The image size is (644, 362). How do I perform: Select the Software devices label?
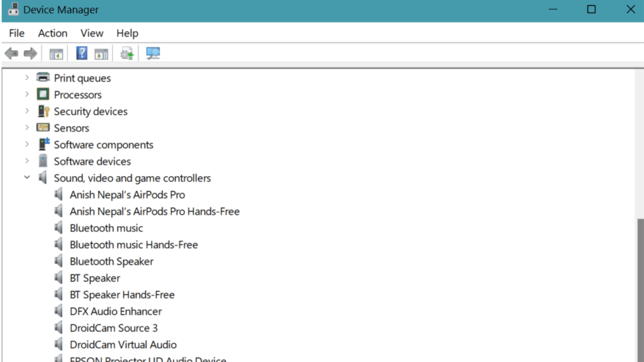[x=92, y=162]
